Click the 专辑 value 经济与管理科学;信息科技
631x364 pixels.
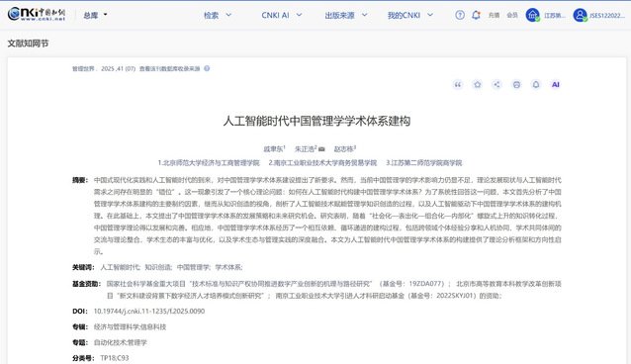(130, 327)
